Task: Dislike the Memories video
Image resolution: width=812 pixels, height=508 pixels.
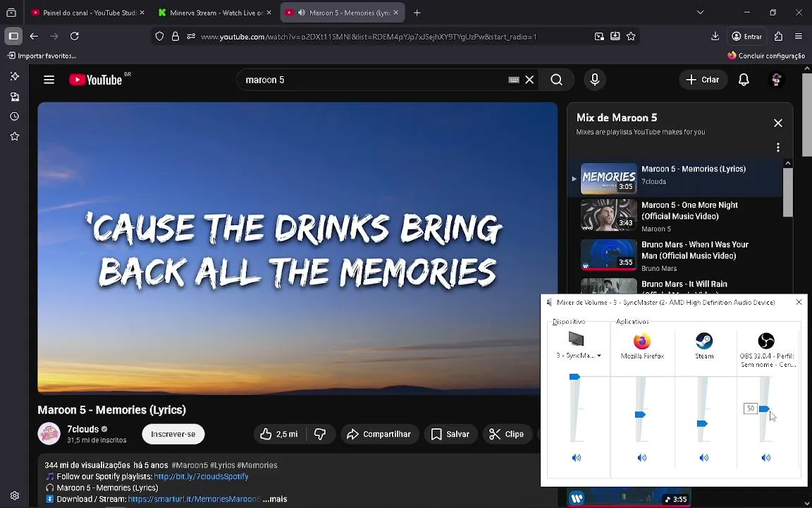Action: click(320, 435)
